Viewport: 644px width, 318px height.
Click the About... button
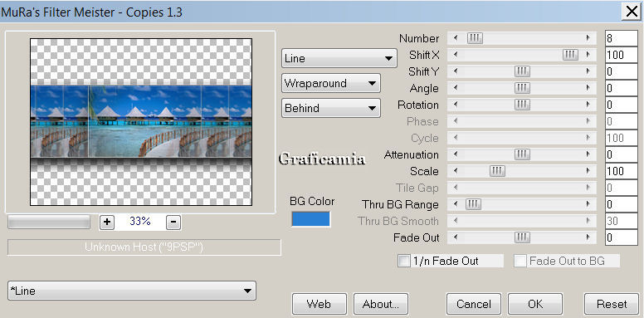(x=381, y=304)
